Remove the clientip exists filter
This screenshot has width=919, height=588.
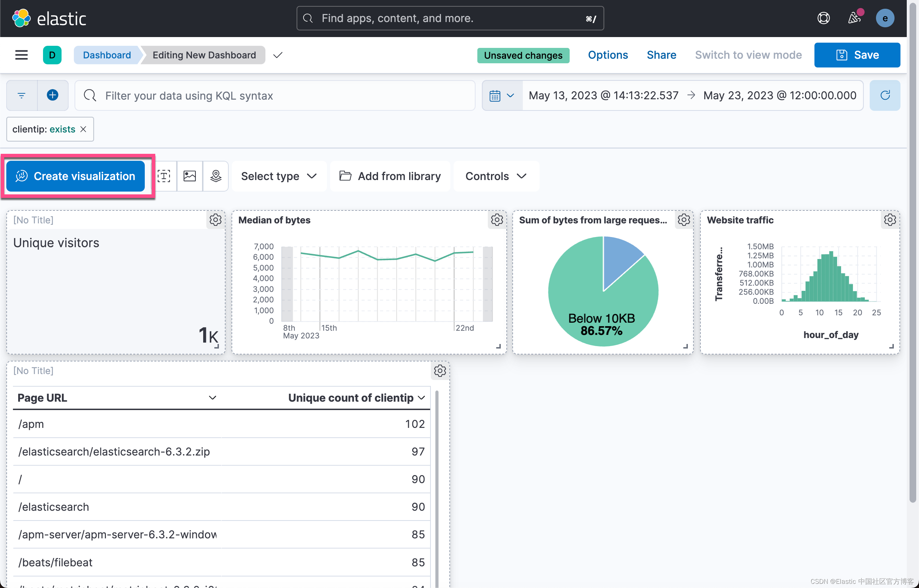click(83, 129)
